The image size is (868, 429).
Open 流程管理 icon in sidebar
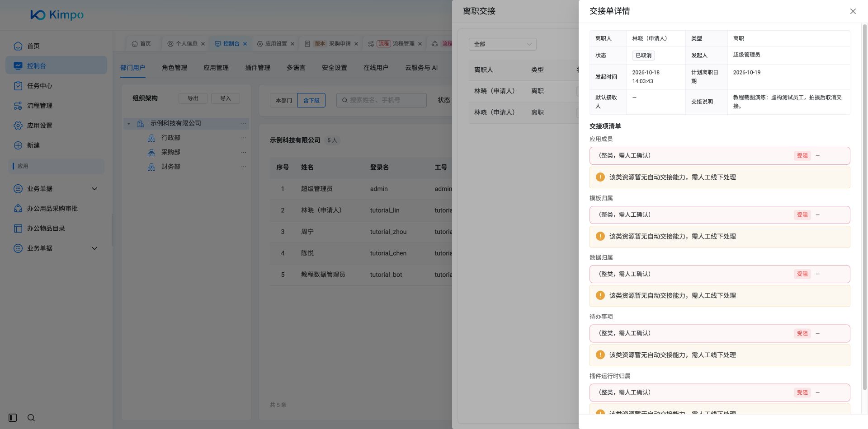pyautogui.click(x=18, y=105)
